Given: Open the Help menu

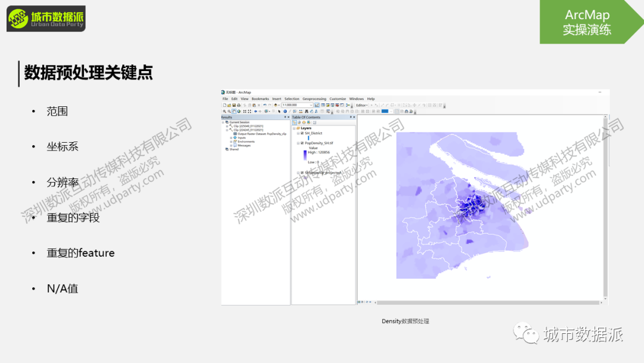Looking at the screenshot, I should tap(371, 99).
